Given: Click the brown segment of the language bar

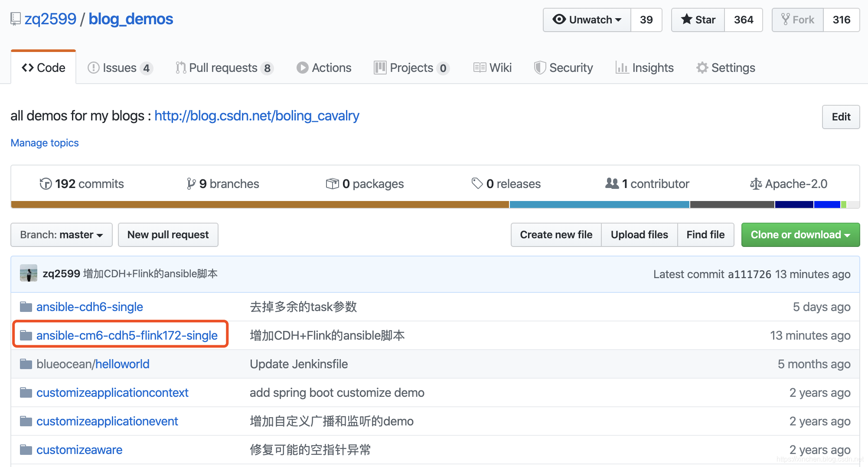Looking at the screenshot, I should 260,204.
